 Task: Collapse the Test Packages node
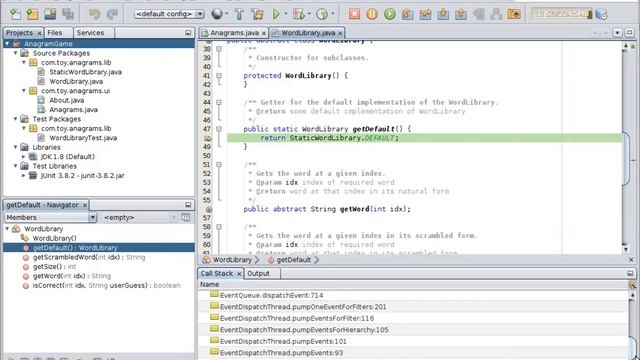(16, 119)
